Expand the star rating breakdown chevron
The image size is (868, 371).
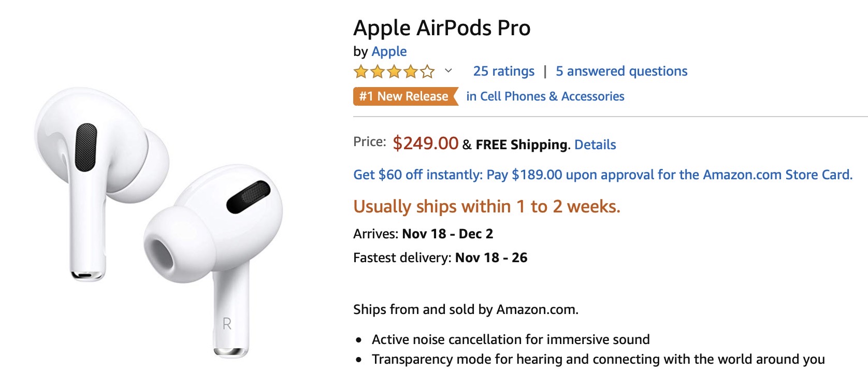[449, 70]
